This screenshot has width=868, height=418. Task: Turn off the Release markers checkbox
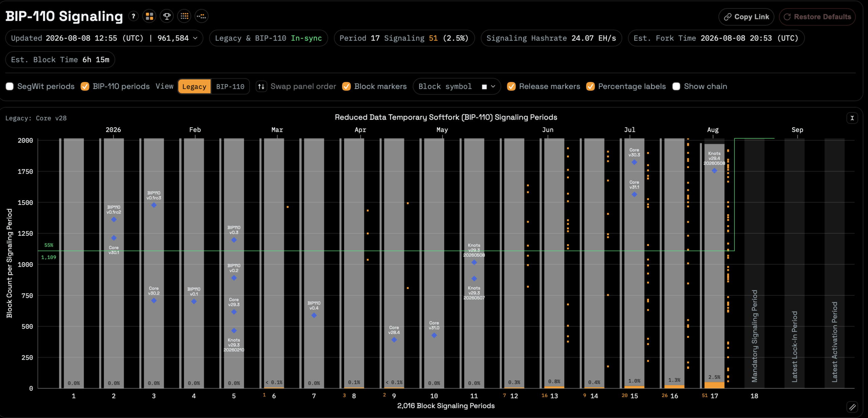pyautogui.click(x=511, y=86)
